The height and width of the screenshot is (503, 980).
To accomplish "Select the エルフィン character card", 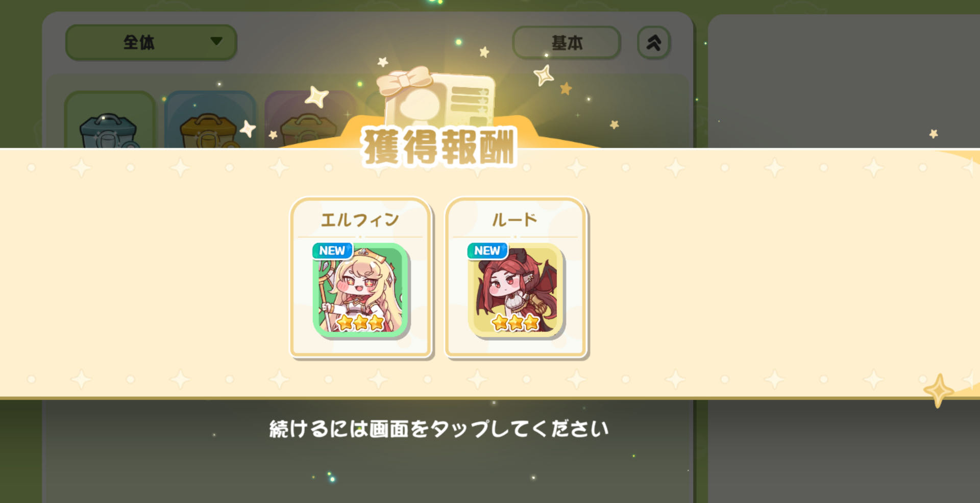I will click(361, 278).
